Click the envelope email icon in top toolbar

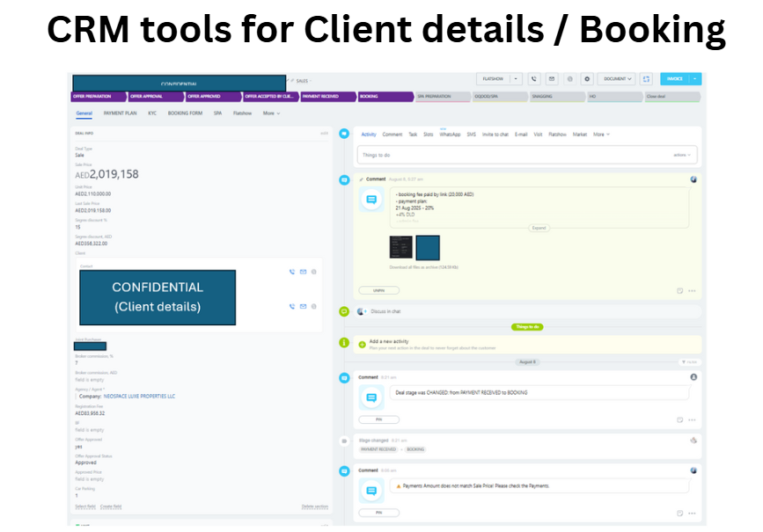(x=552, y=78)
